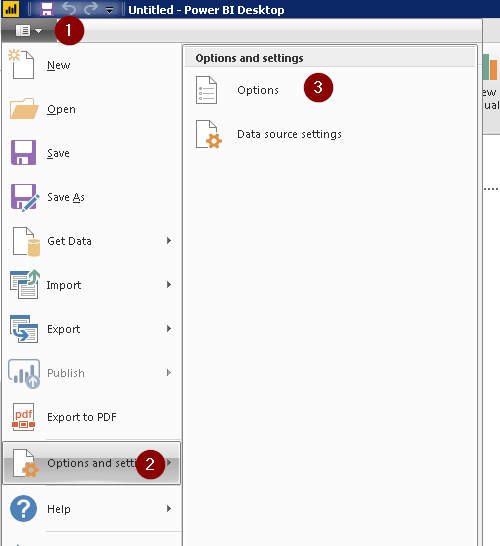This screenshot has height=546, width=500.
Task: Select Save As in the File menu
Action: (66, 197)
